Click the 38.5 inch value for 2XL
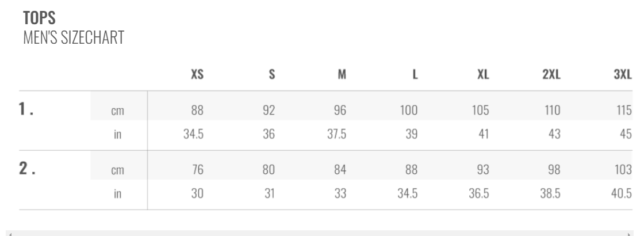The height and width of the screenshot is (236, 644). 552,194
